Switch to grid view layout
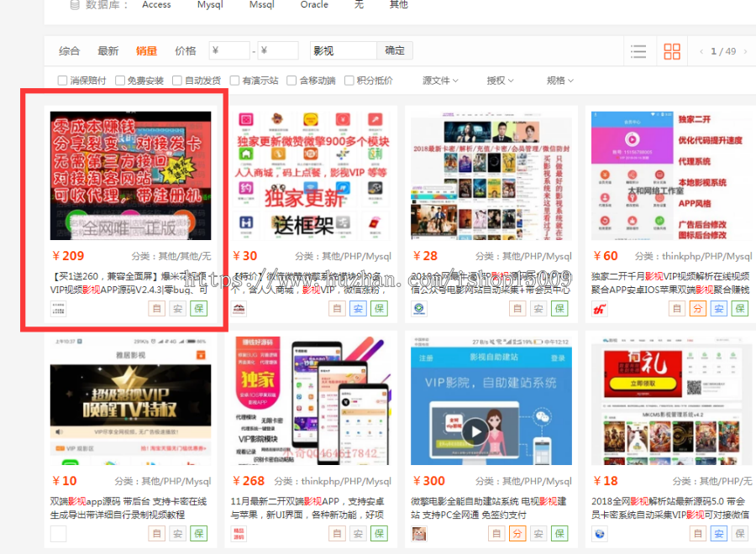Screen dimensions: 756x554 [x=671, y=50]
